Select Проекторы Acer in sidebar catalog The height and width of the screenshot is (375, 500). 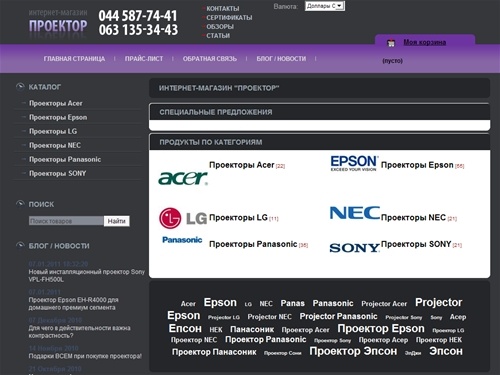(56, 103)
